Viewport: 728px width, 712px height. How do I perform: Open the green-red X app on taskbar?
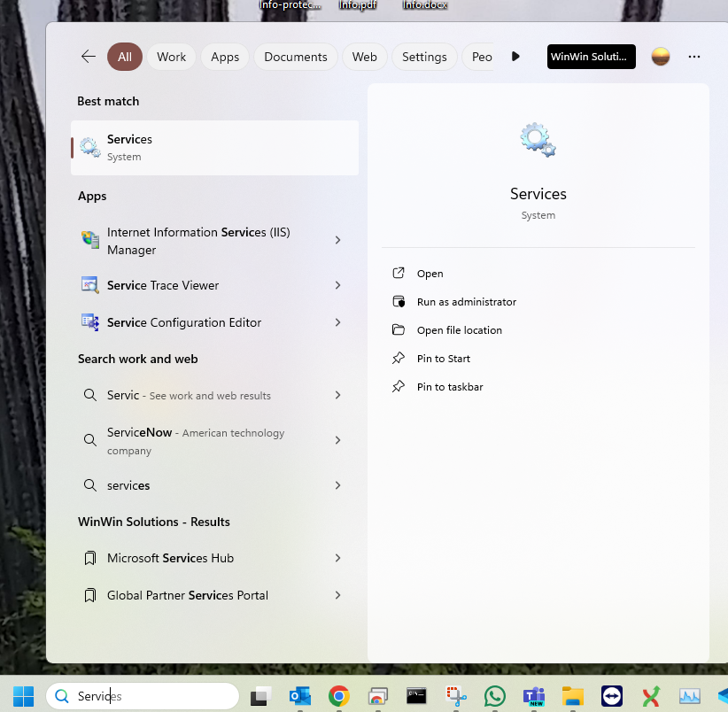(x=651, y=696)
